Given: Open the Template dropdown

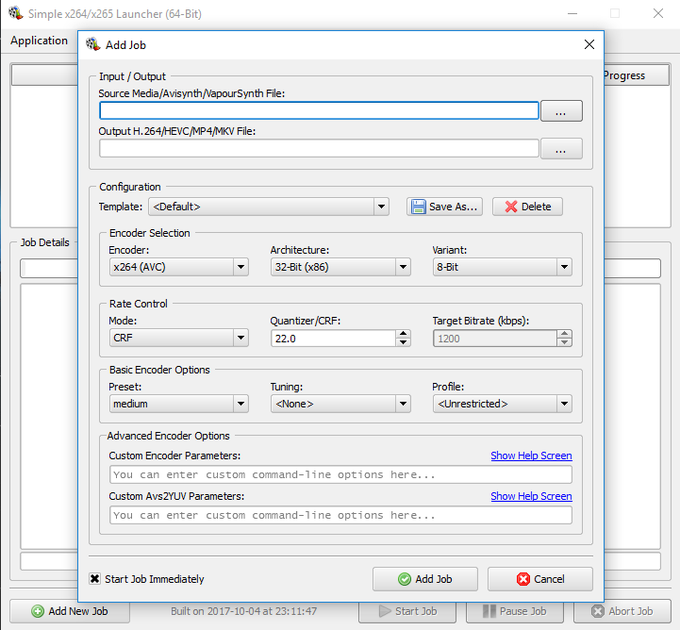Looking at the screenshot, I should coord(268,207).
